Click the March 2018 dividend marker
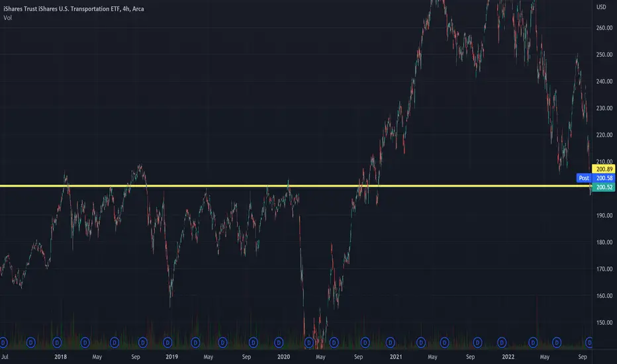The image size is (617, 364). (85, 343)
